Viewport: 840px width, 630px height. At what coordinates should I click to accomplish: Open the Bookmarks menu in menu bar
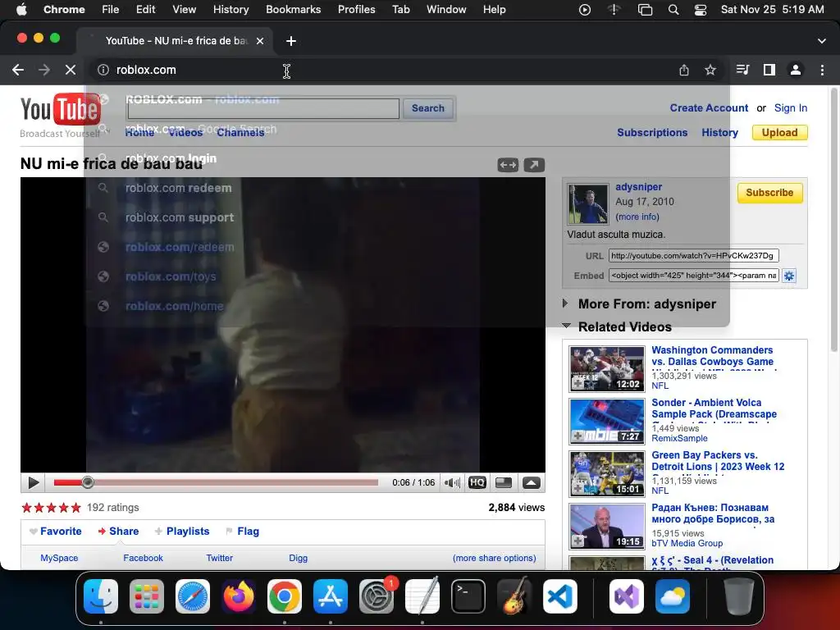coord(293,10)
